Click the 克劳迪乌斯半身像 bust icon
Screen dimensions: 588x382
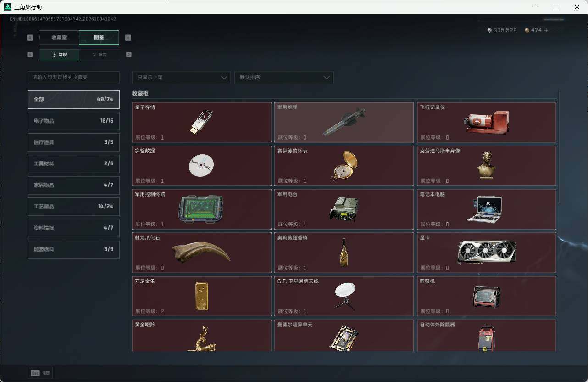click(x=486, y=165)
